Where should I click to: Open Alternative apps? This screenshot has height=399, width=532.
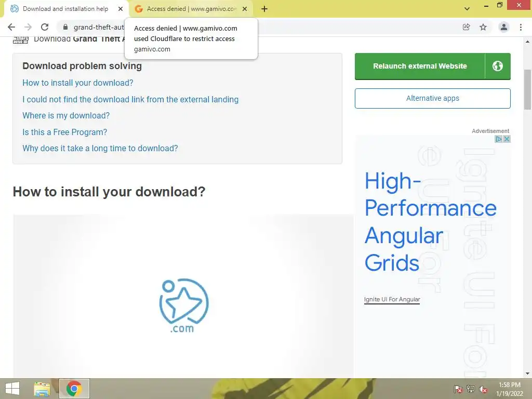tap(433, 98)
